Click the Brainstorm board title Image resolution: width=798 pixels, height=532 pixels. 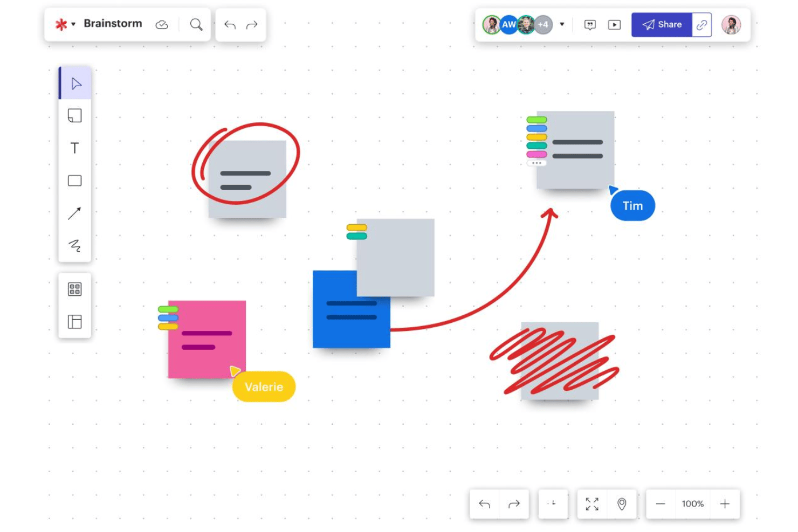click(x=113, y=24)
